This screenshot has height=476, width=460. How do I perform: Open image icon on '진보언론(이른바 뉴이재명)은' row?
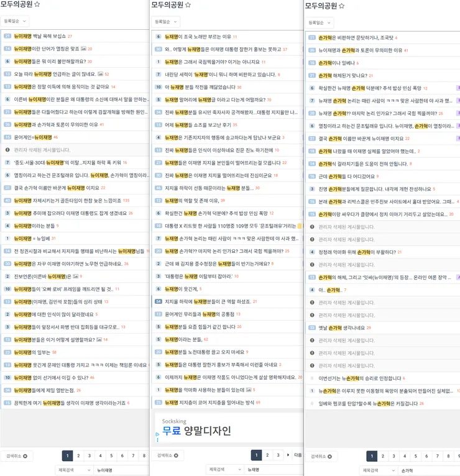click(x=76, y=277)
